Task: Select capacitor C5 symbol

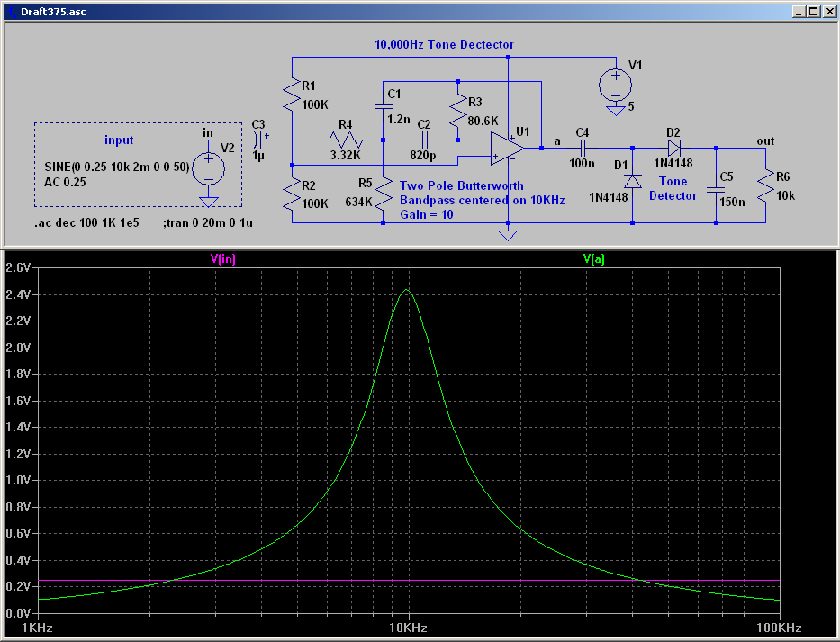Action: coord(716,189)
